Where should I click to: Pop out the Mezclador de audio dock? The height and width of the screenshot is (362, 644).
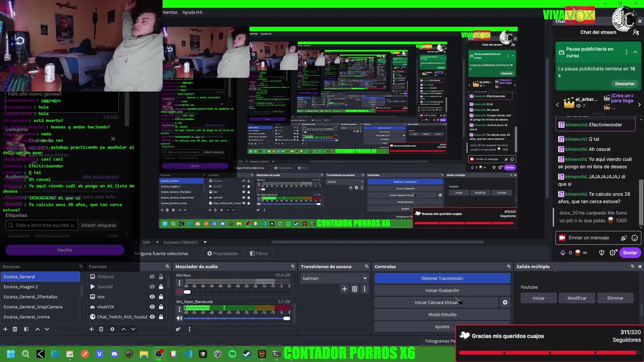(292, 266)
